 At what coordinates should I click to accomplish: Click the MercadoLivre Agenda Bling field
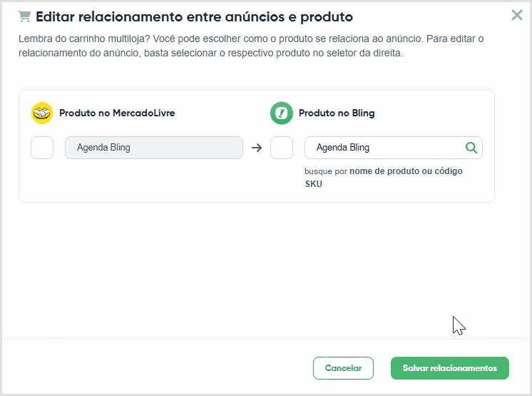pos(154,148)
